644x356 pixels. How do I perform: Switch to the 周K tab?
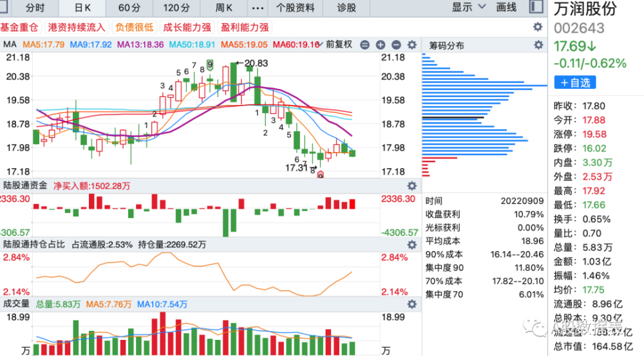(x=224, y=7)
